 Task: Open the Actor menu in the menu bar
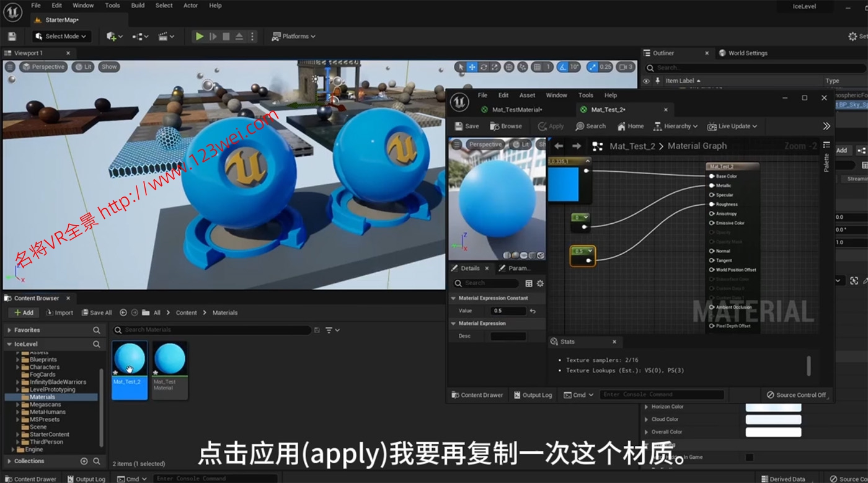(x=190, y=5)
